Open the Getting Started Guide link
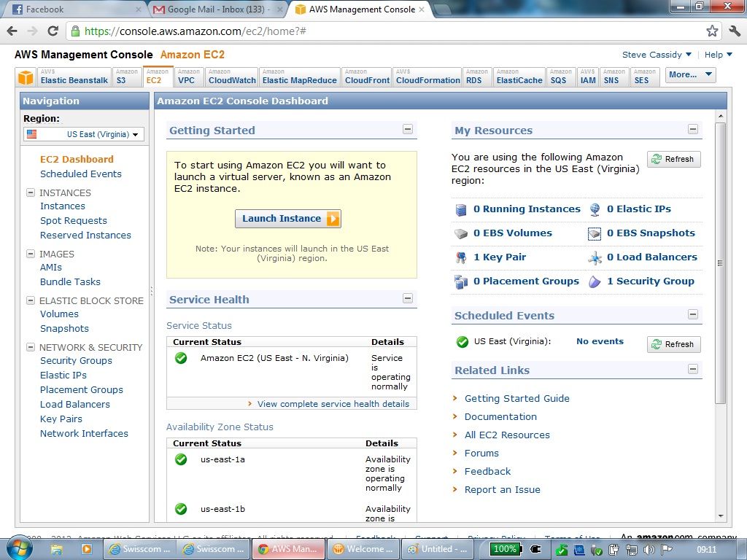This screenshot has height=560, width=747. 517,399
